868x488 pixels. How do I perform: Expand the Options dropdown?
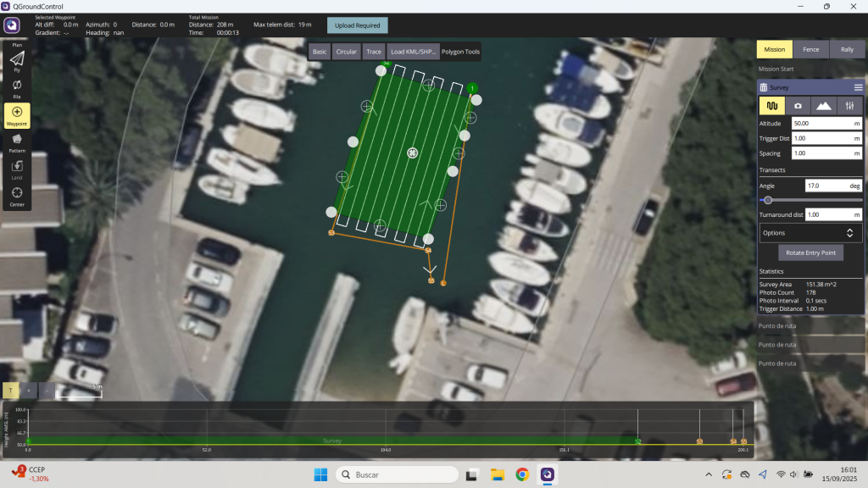point(811,232)
